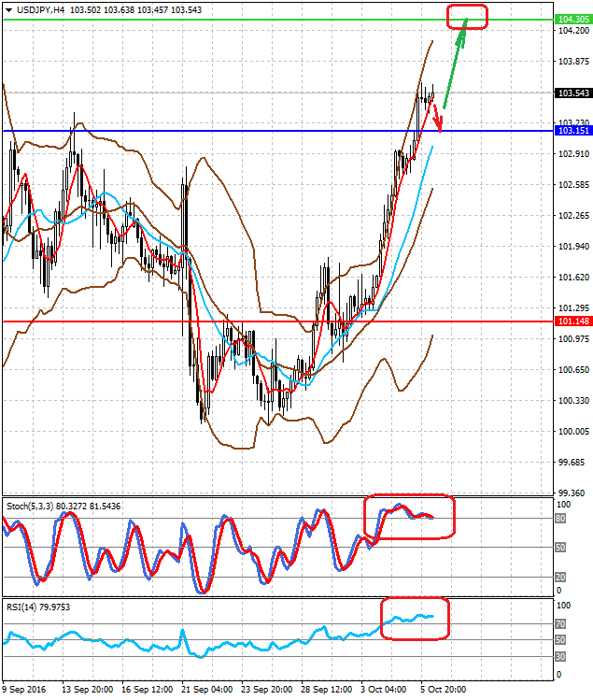Viewport: 593px width, 700px height.
Task: Click the USDJPY,H4 chart title
Action: click(x=40, y=10)
